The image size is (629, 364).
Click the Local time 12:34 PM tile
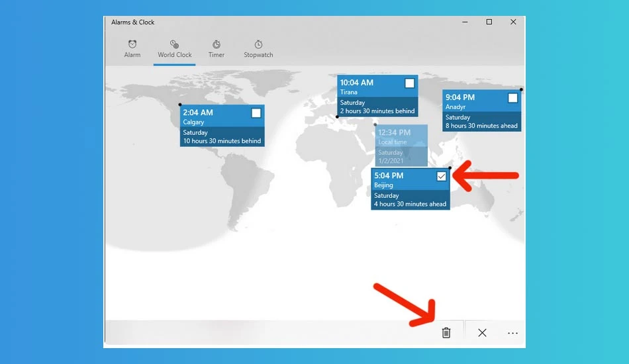coord(401,146)
